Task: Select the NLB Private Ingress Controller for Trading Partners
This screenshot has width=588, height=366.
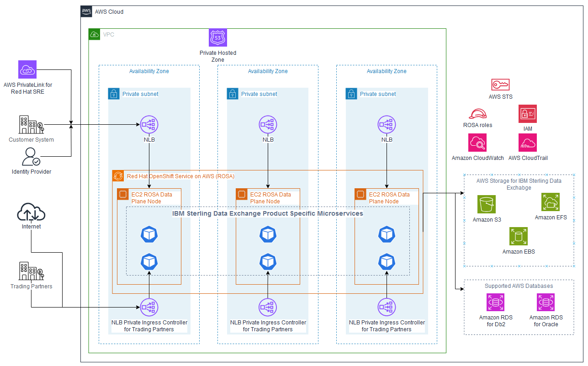Action: pos(149,307)
